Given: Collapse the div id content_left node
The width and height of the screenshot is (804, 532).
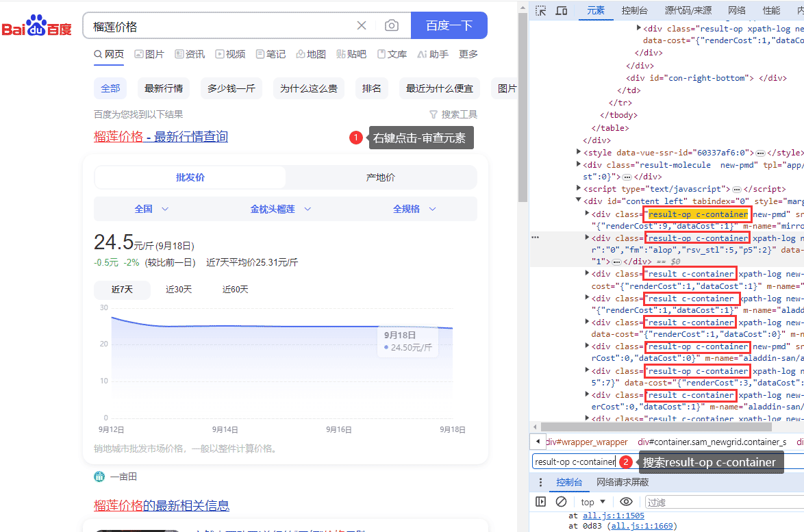Looking at the screenshot, I should pos(579,201).
